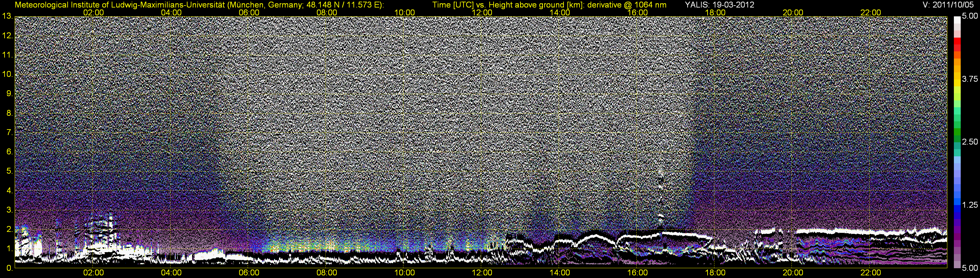Click the 0 km height axis label
Viewport: 980px width, 278px height.
[9, 268]
